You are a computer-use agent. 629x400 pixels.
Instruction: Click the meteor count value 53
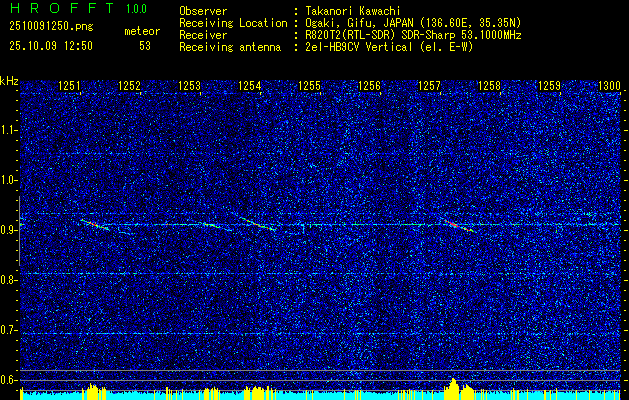pyautogui.click(x=145, y=46)
